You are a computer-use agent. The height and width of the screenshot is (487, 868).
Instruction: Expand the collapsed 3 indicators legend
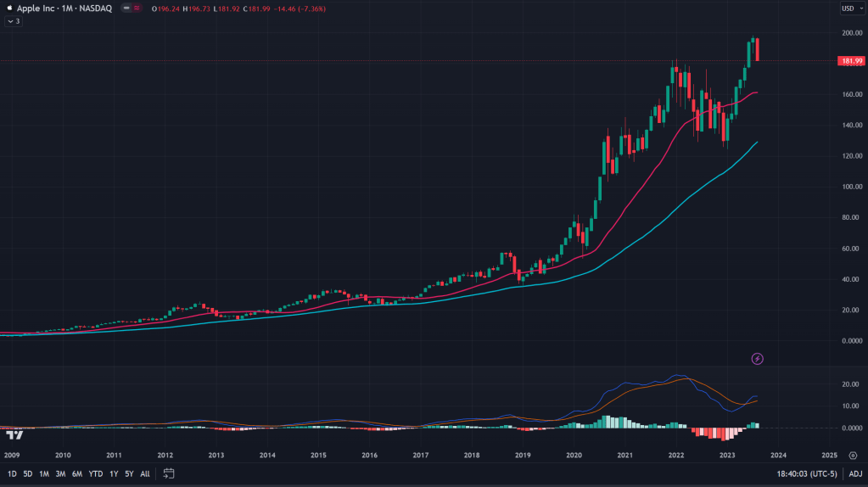click(x=13, y=21)
